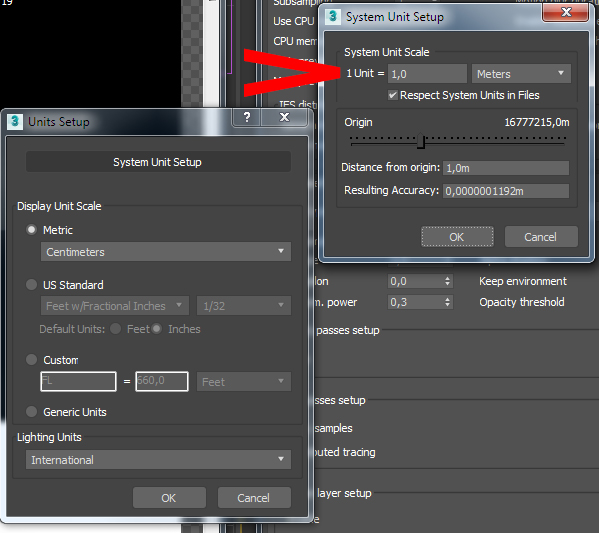This screenshot has width=599, height=533.
Task: Click the Keep environment label
Action: pyautogui.click(x=523, y=281)
